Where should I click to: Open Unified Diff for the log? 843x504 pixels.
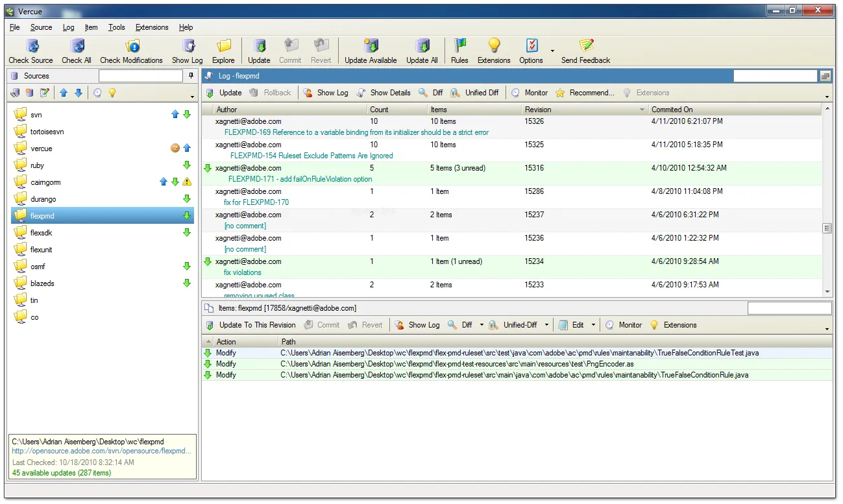pyautogui.click(x=475, y=92)
